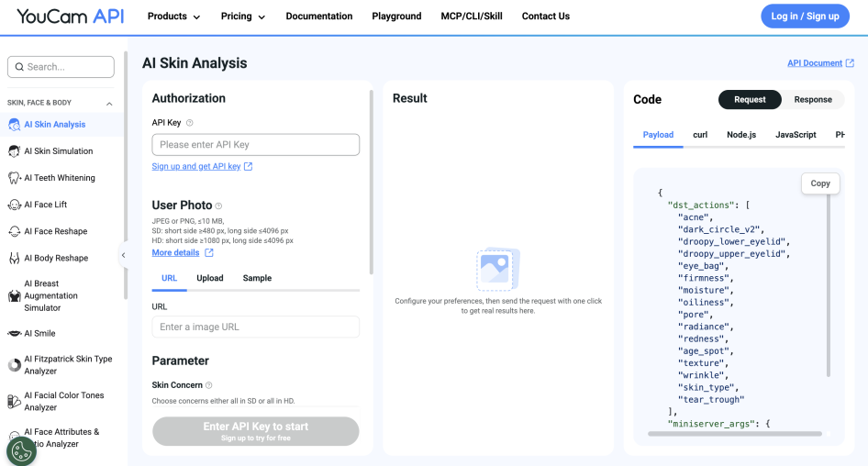Image resolution: width=868 pixels, height=466 pixels.
Task: Switch code view to Request
Action: click(750, 100)
